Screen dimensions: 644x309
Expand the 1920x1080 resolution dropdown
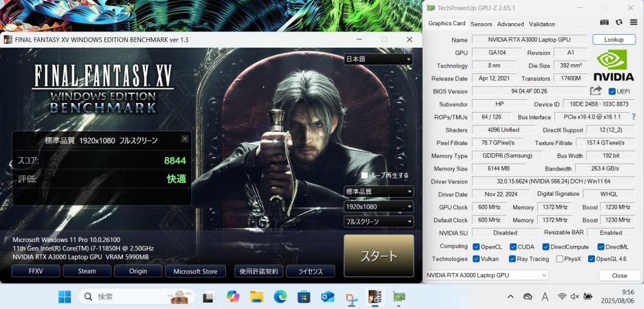[x=378, y=207]
